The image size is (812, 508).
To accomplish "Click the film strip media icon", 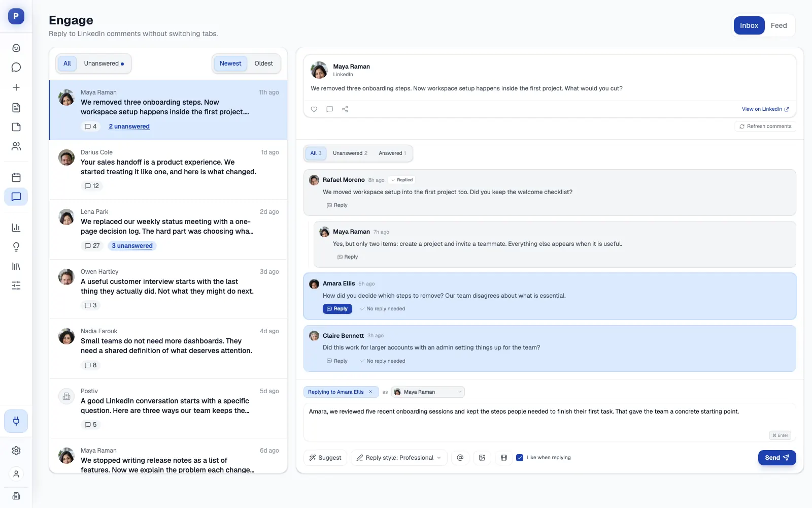I will 504,458.
